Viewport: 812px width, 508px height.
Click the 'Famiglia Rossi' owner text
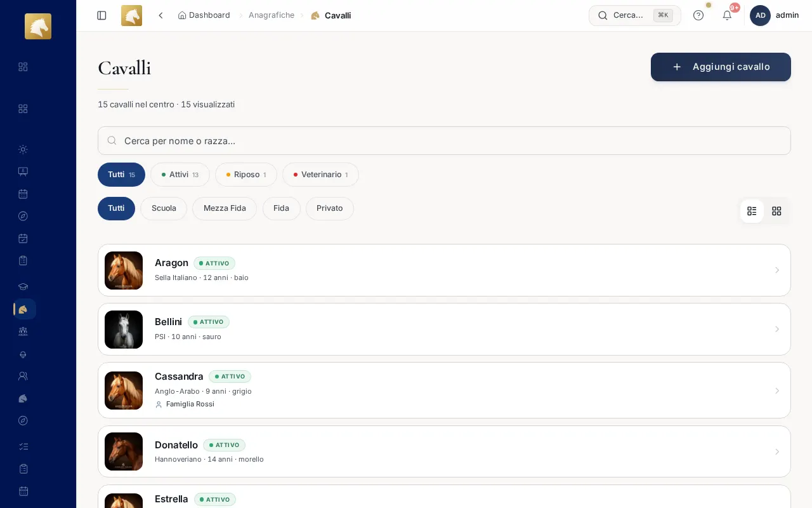click(x=190, y=404)
